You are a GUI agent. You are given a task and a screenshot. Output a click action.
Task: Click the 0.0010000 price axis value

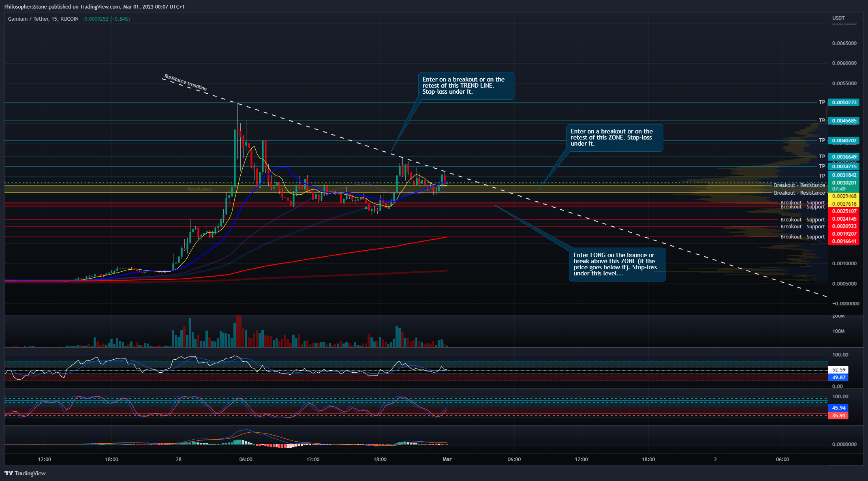[844, 263]
